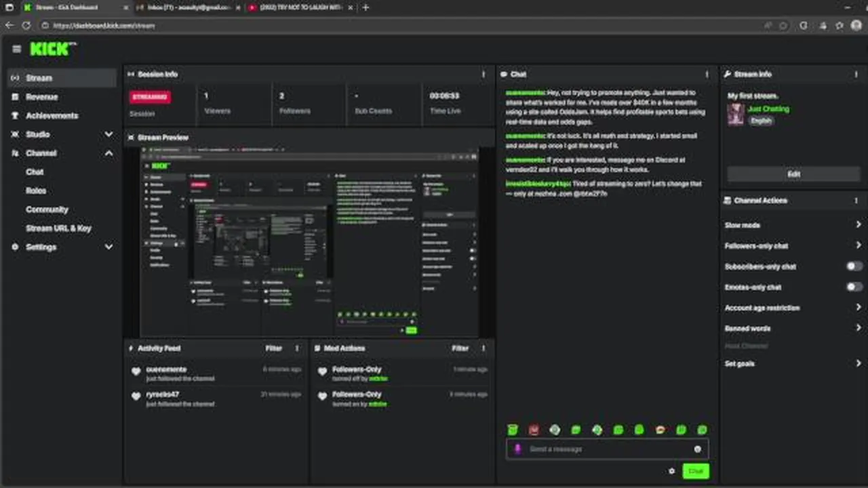Click the "My first stream." title text
Viewport: 868px width, 488px height.
pyautogui.click(x=753, y=96)
